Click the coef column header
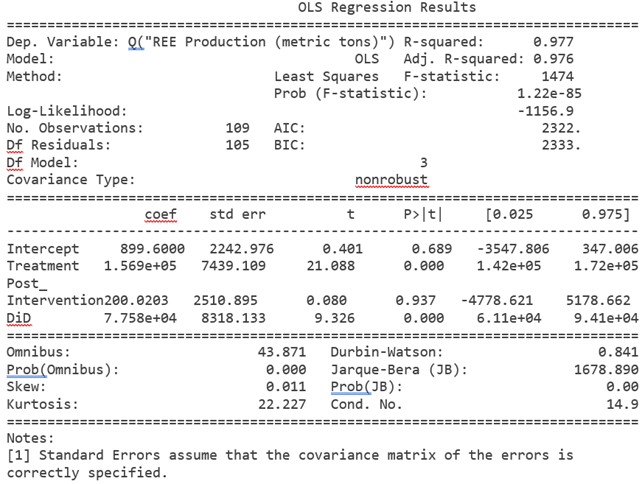Screen dimensions: 642x484 [161, 214]
